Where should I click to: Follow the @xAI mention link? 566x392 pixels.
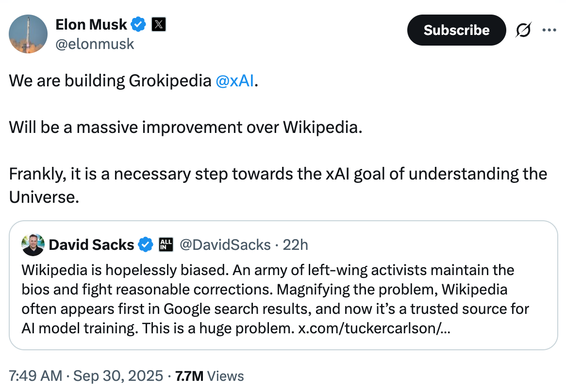point(234,81)
